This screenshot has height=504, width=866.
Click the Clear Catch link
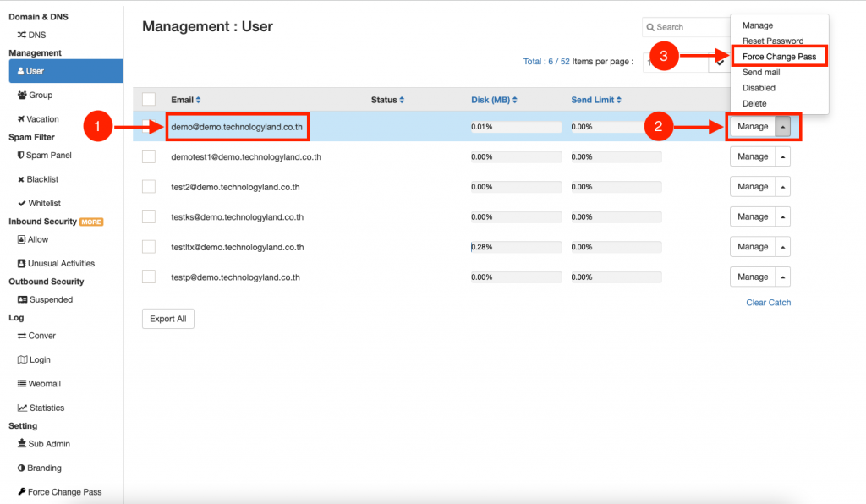point(767,302)
